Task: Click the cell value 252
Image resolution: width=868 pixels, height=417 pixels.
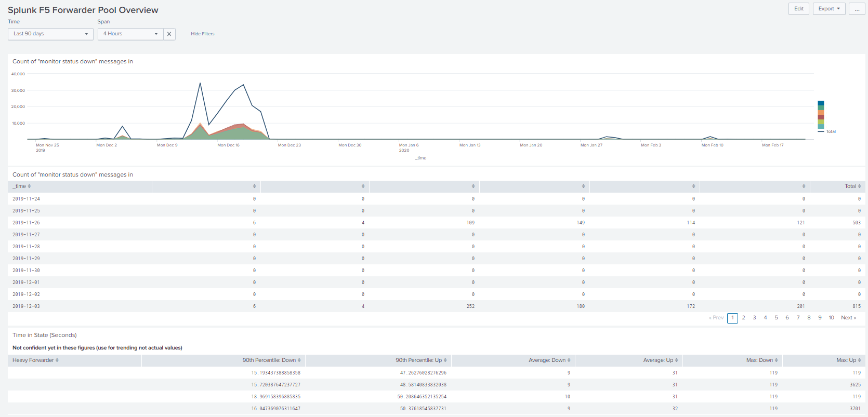Action: [470, 306]
